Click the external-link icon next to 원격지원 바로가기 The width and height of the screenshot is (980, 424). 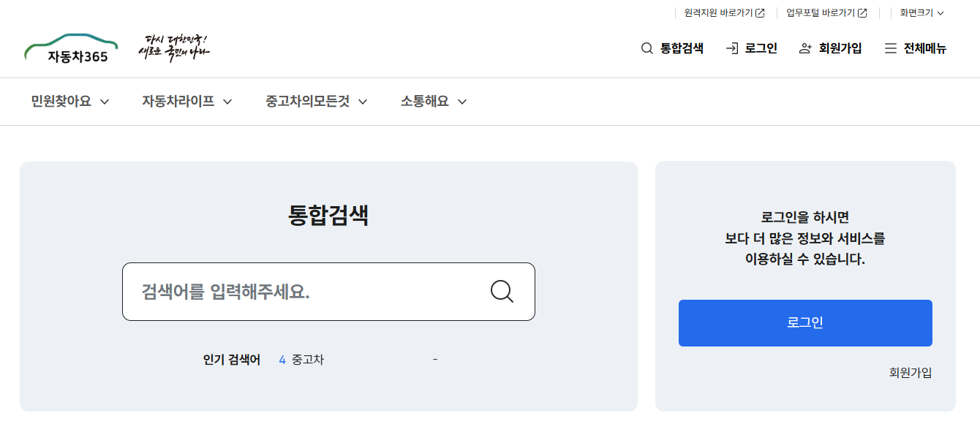[761, 12]
